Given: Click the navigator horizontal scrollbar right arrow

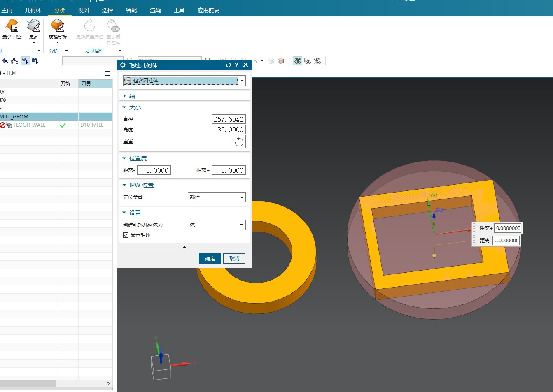Looking at the screenshot, I should click(108, 383).
